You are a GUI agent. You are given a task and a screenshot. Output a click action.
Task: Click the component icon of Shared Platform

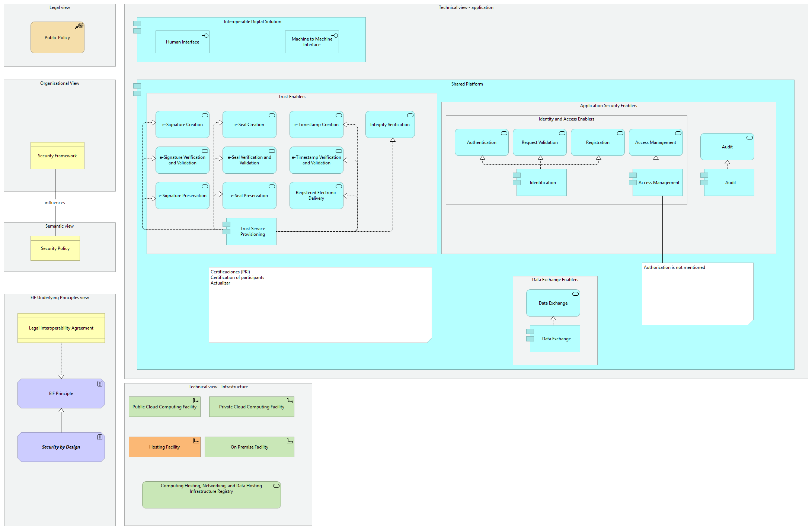[137, 90]
